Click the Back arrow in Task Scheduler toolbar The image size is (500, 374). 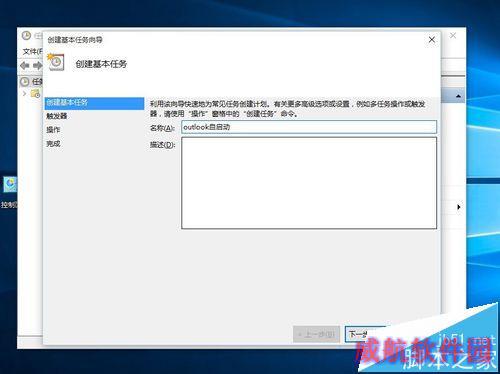coord(25,66)
